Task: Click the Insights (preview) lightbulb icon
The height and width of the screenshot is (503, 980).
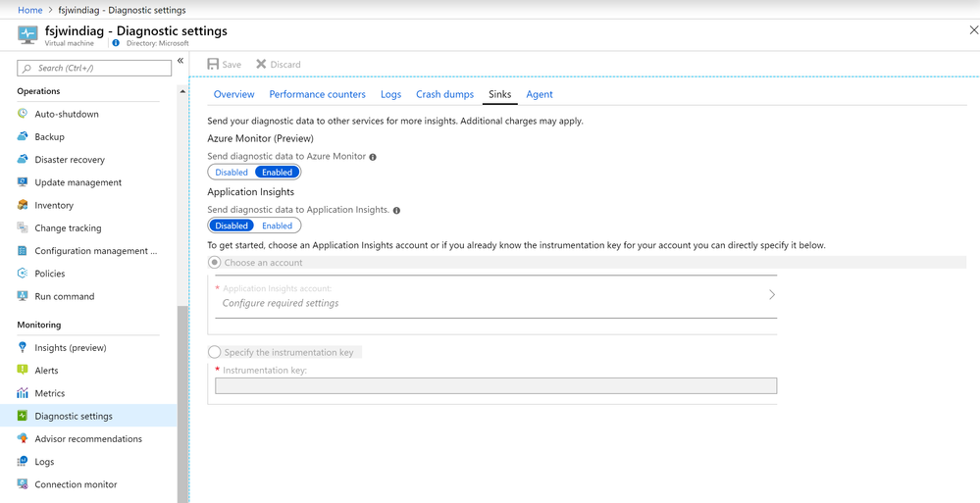Action: point(23,347)
